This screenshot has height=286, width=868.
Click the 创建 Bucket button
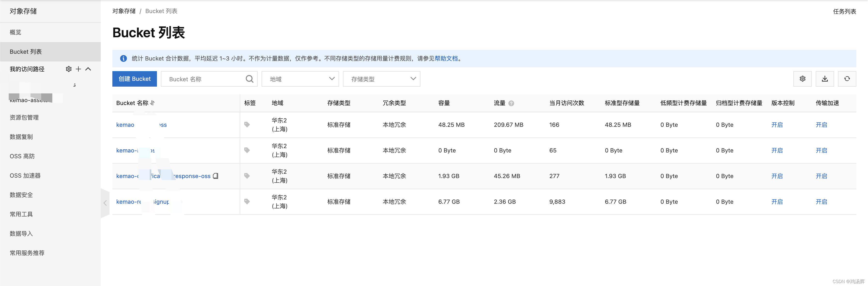(134, 79)
